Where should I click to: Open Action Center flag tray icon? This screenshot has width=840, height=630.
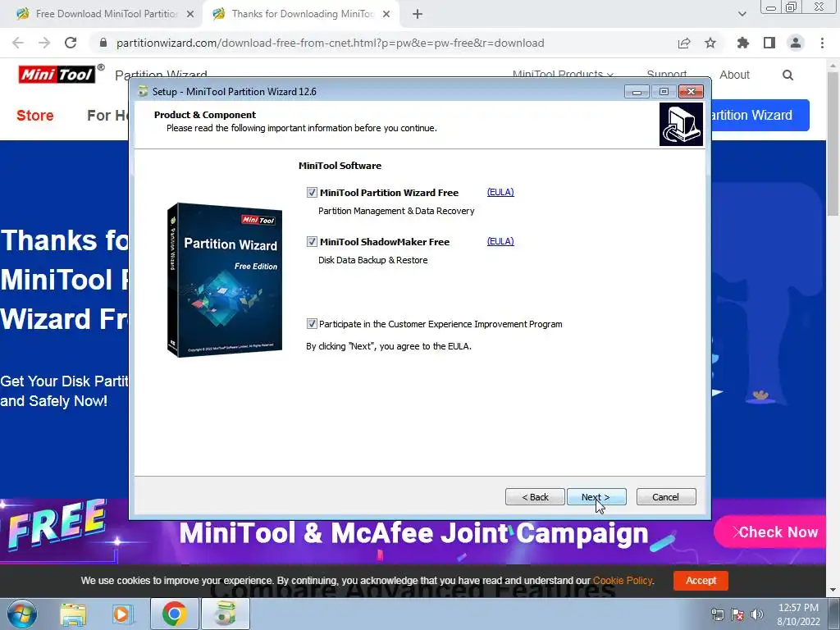click(x=737, y=614)
